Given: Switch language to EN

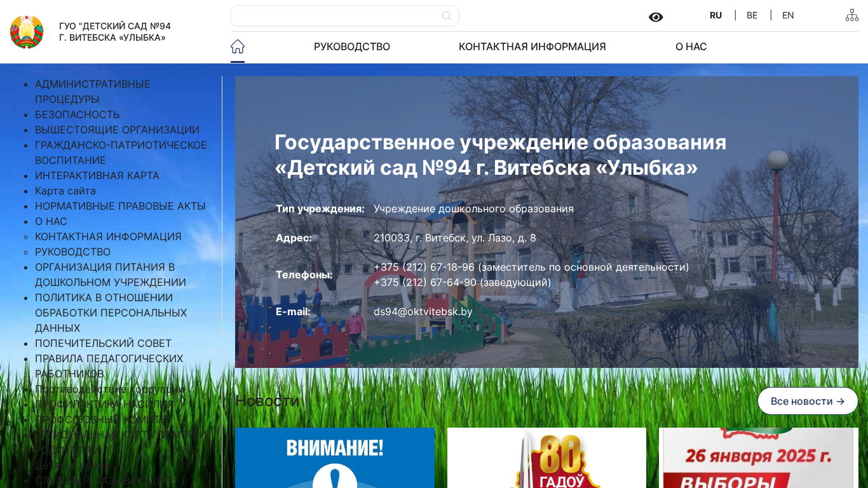Looking at the screenshot, I should 788,15.
